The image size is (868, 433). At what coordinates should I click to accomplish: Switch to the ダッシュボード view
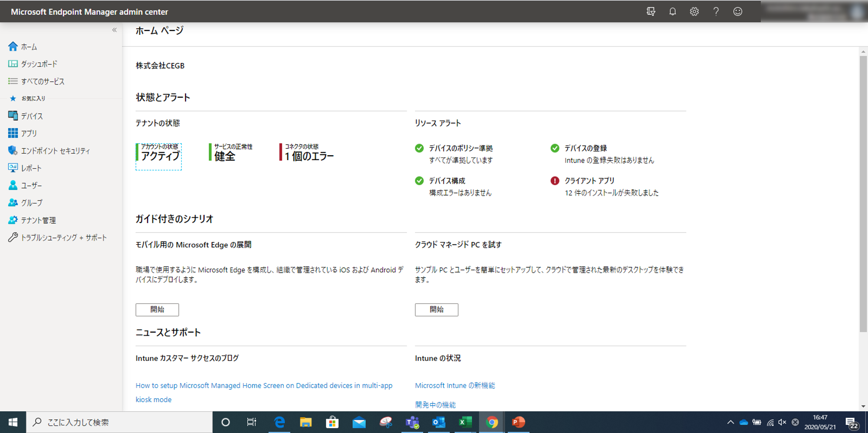click(x=39, y=64)
